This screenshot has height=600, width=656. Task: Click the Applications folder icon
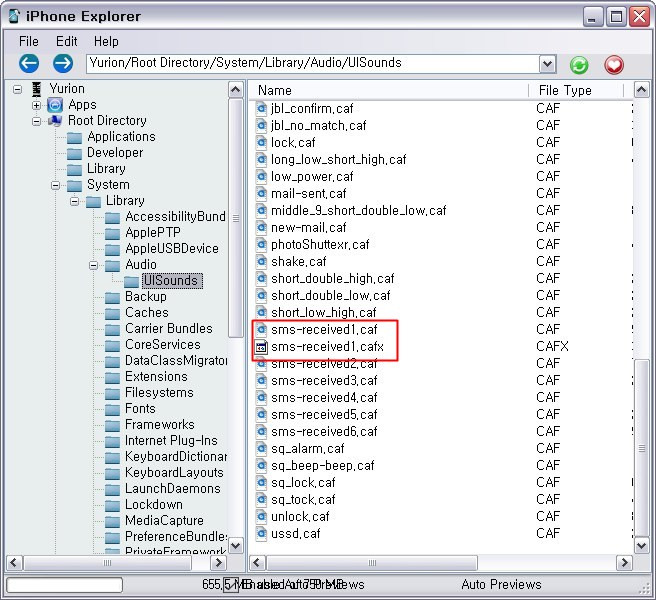74,137
